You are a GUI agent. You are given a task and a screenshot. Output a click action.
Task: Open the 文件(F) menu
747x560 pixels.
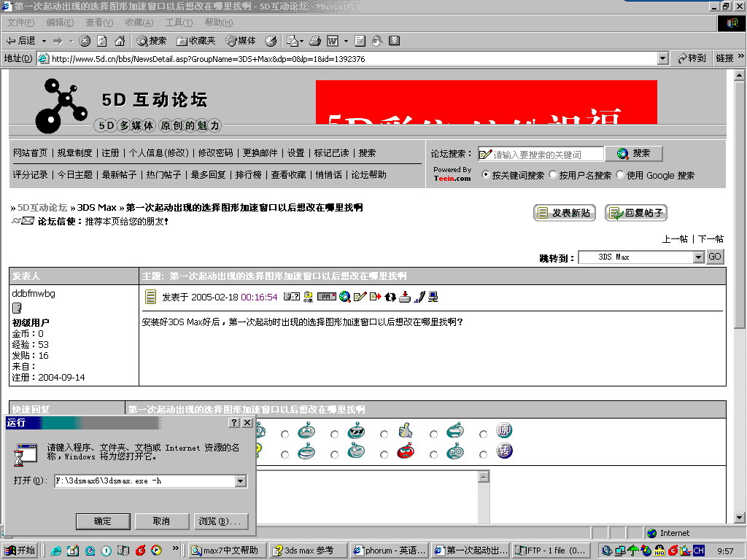pos(21,23)
